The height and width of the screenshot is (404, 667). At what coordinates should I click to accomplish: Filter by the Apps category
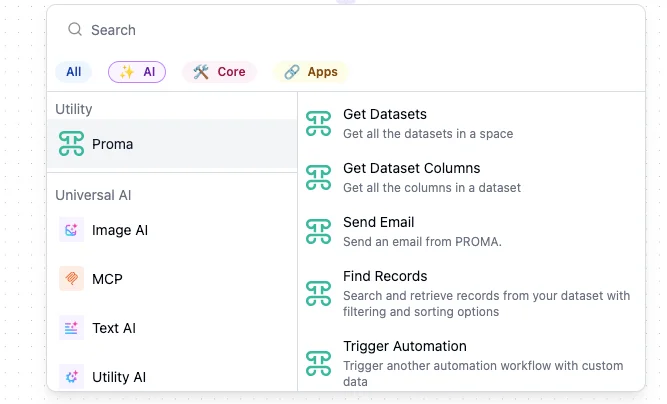tap(310, 72)
